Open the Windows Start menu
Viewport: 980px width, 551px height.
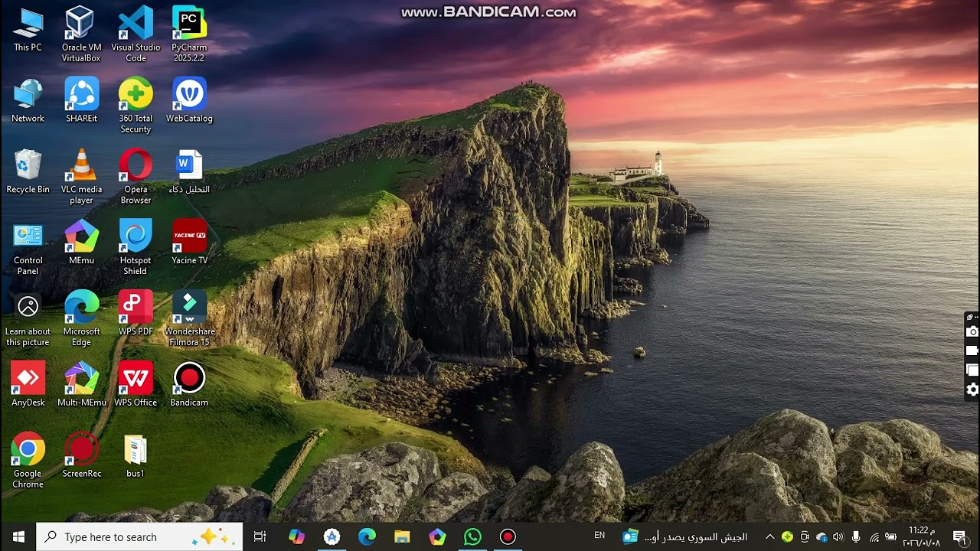18,536
